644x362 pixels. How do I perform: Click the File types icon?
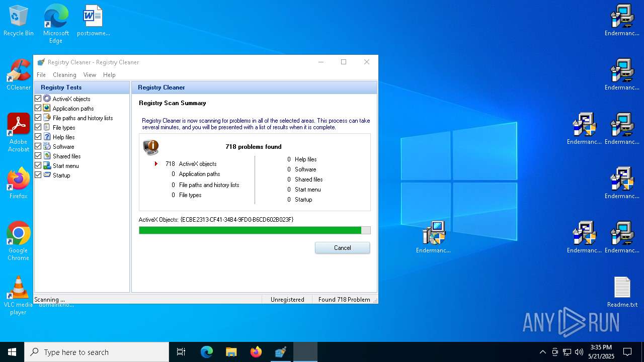[47, 127]
